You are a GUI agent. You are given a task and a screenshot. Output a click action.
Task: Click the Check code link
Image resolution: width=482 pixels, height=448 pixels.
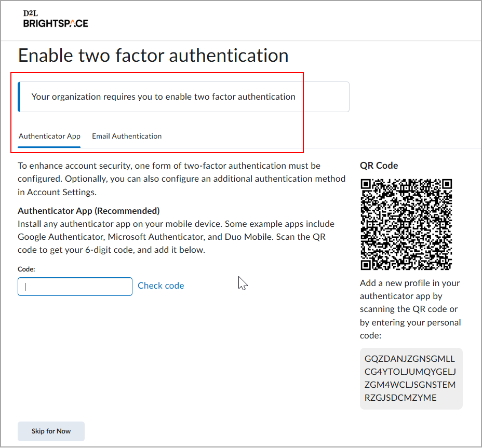[x=161, y=286]
